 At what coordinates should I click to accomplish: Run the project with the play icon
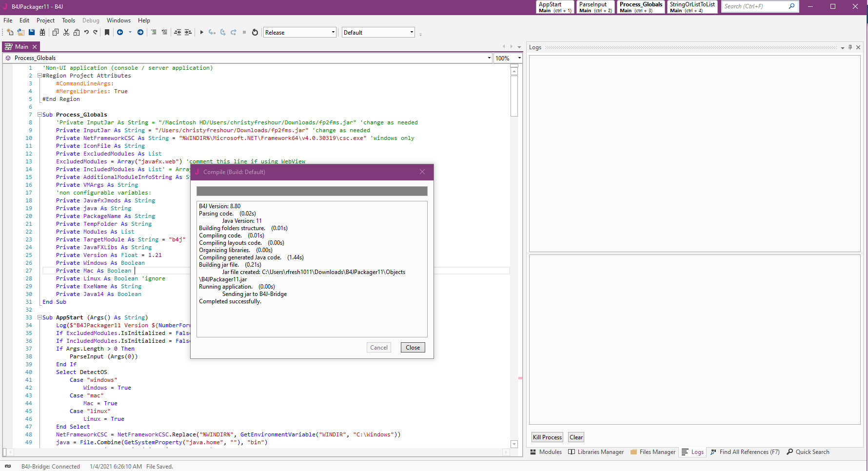tap(201, 32)
